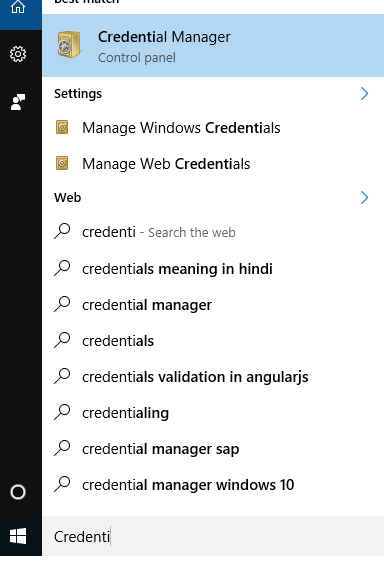
Task: Click the Manage Windows Credentials vault icon
Action: 62,127
